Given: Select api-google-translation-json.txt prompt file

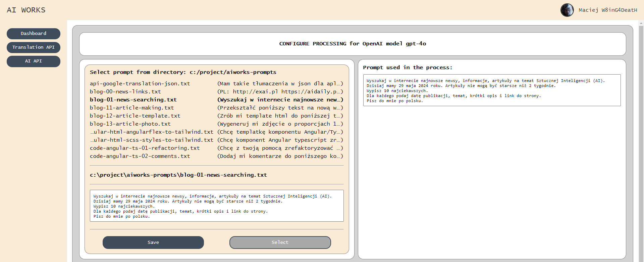Looking at the screenshot, I should [x=140, y=84].
